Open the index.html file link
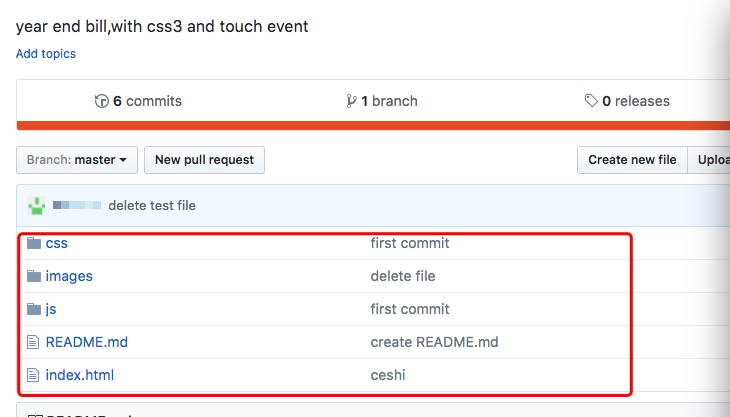 (x=80, y=375)
